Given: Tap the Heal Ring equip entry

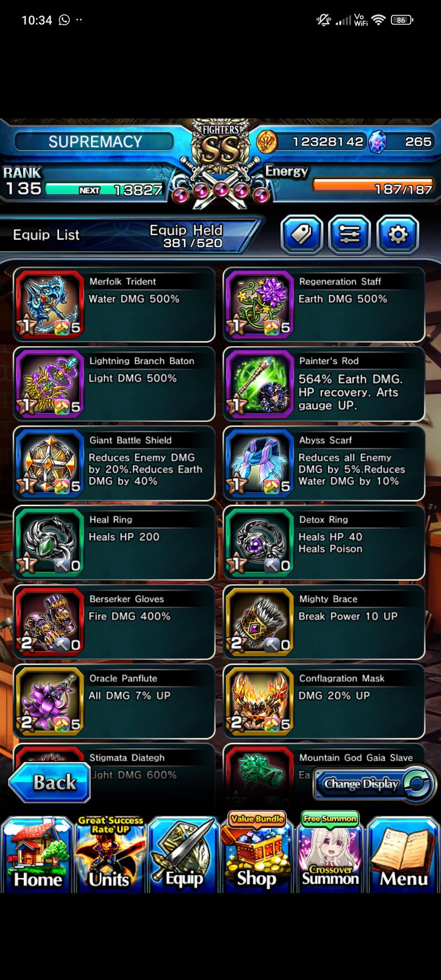Looking at the screenshot, I should (x=114, y=543).
